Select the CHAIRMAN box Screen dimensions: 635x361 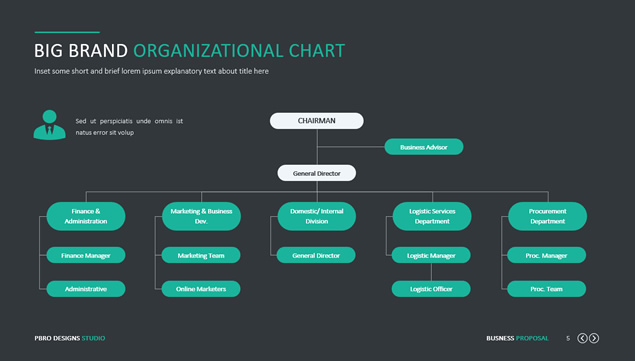click(317, 121)
